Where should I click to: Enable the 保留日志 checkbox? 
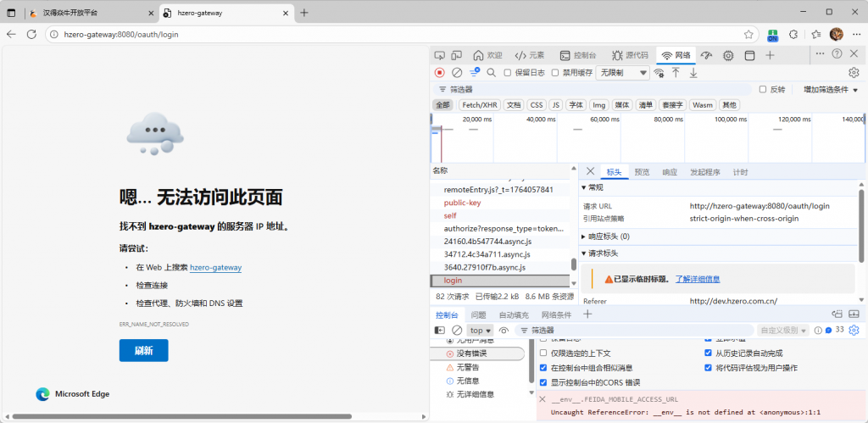coord(508,73)
